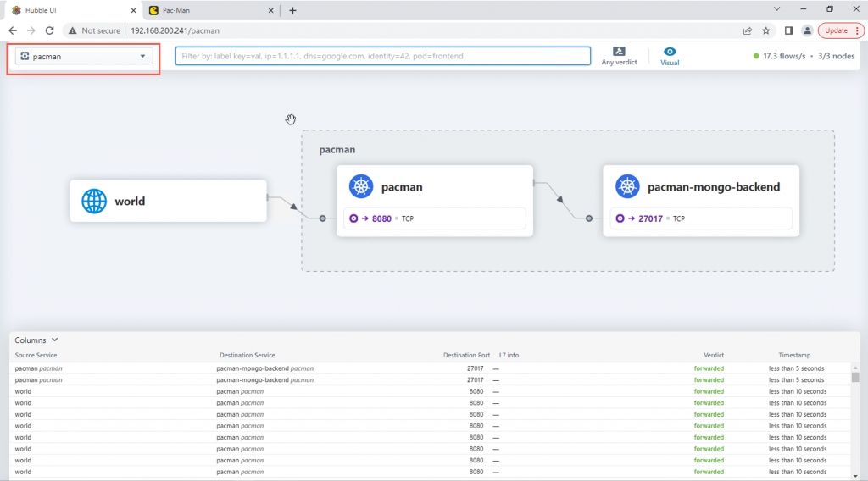Open the share page icon

click(748, 31)
